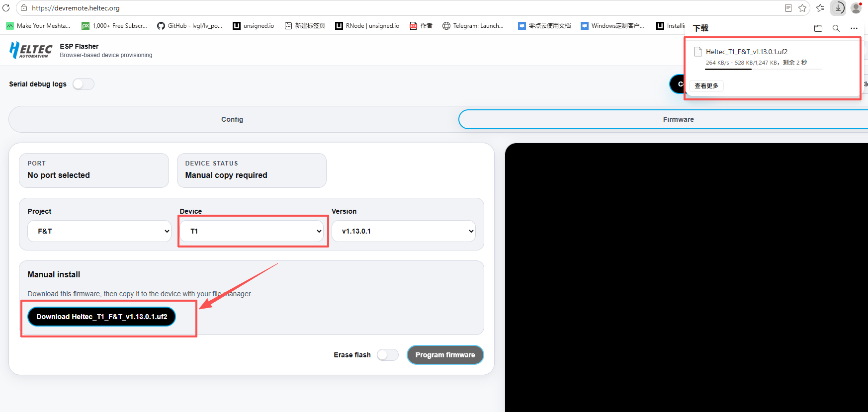Open the 1,000+ Free Subscr... bookmark
868x412 pixels.
click(114, 26)
